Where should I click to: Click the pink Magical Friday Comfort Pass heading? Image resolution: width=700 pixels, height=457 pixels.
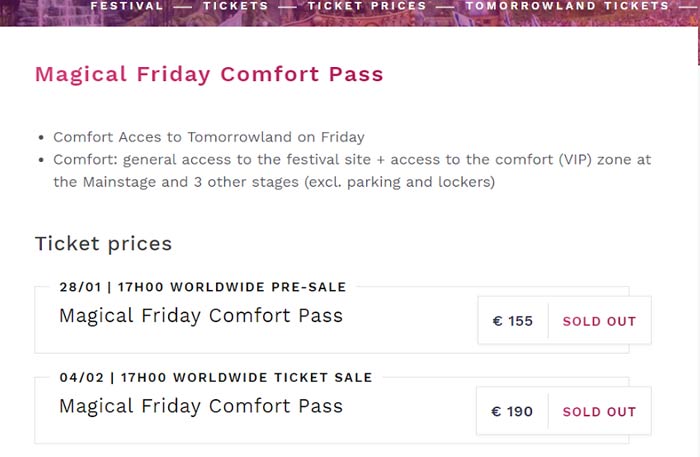click(x=209, y=74)
